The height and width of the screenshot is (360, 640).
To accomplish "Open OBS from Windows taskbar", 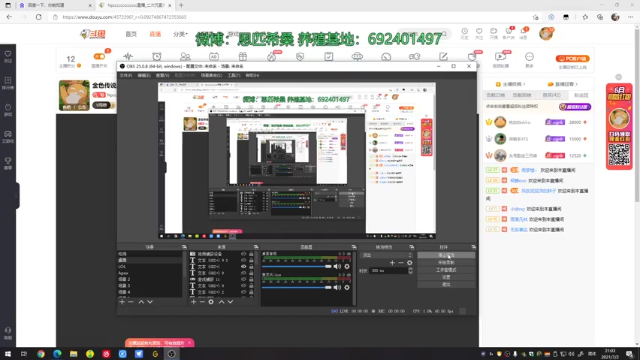I will (171, 354).
